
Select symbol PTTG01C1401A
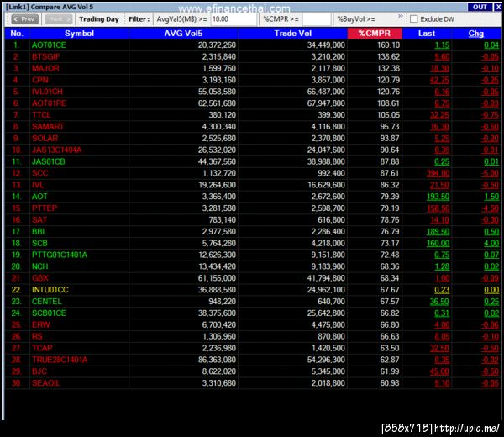[x=60, y=255]
